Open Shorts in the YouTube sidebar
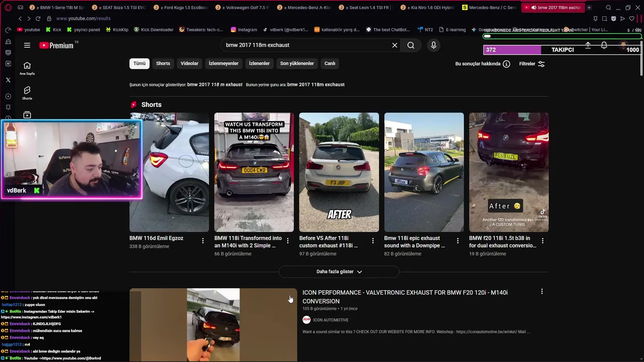This screenshot has height=362, width=644. tap(27, 93)
